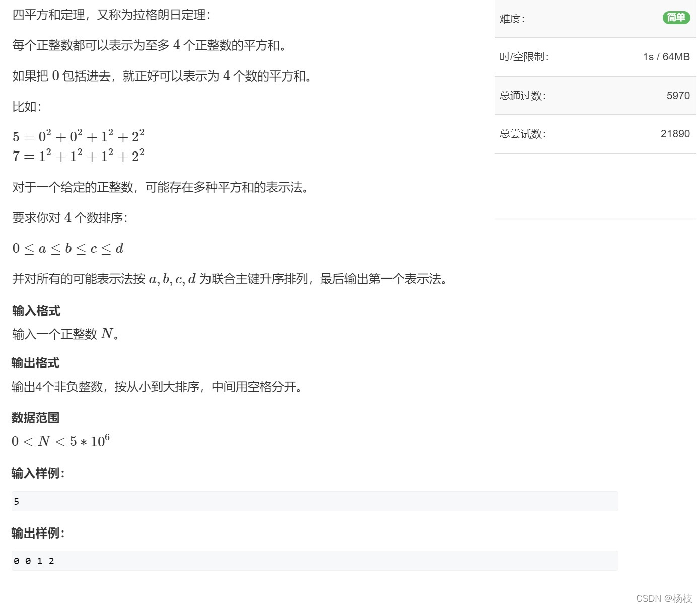Viewport: 700px width, 608px height.
Task: Click the 输出格式 heading
Action: tap(36, 363)
